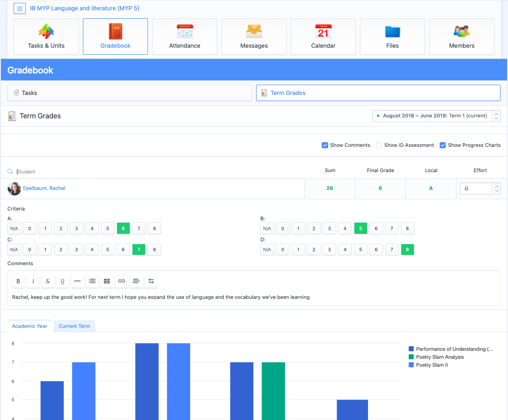Set Criterion A score to 7
This screenshot has height=420, width=508.
tap(139, 229)
